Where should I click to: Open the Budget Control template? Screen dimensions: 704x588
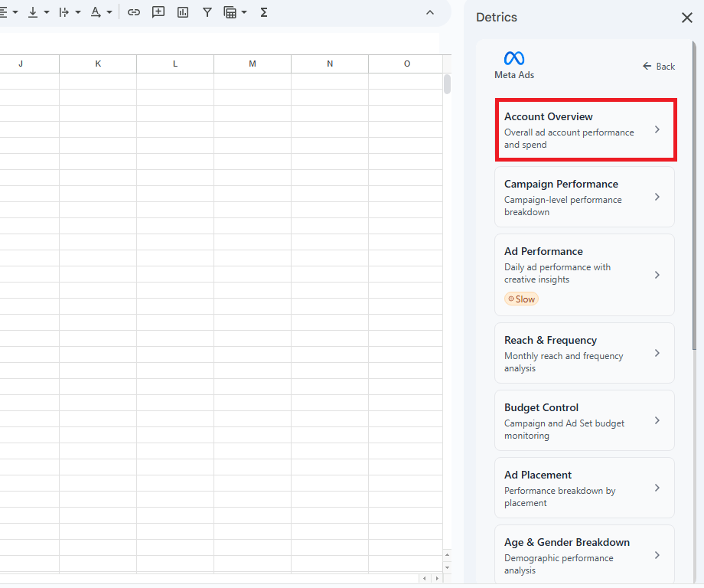[585, 420]
